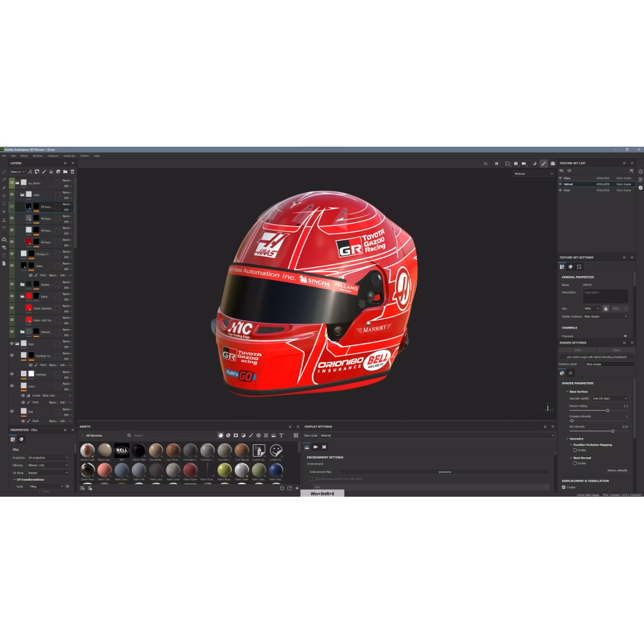Open the Python menu

[x=85, y=156]
